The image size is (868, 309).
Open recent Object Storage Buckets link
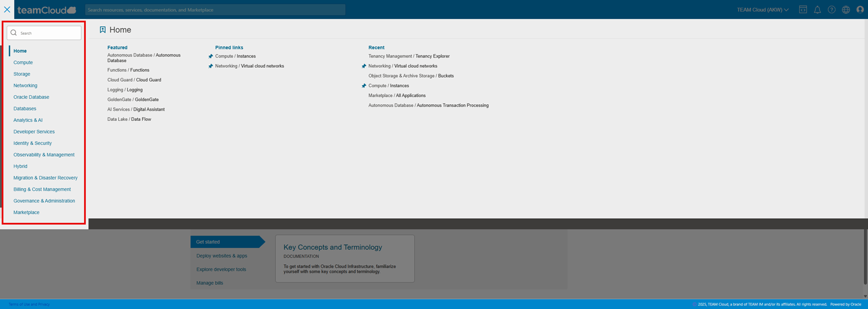click(x=411, y=76)
